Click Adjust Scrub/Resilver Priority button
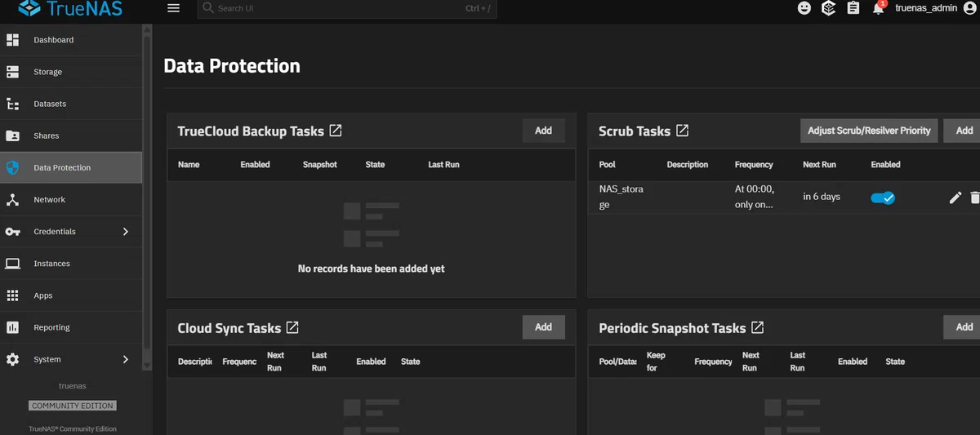 click(x=869, y=131)
